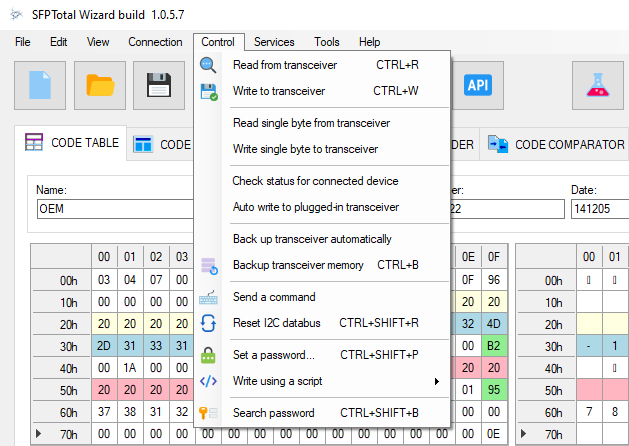Choose Read from transceiver

(322, 65)
